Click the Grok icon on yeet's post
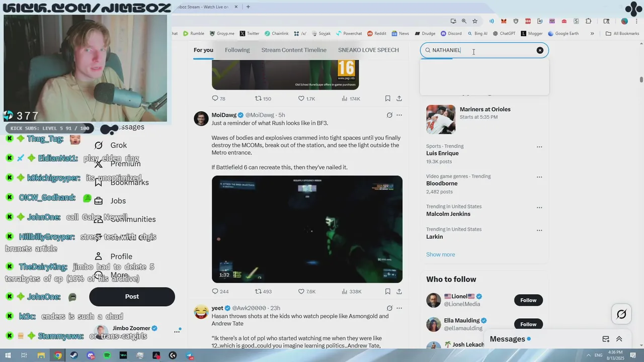Image resolution: width=644 pixels, height=362 pixels. (x=389, y=308)
